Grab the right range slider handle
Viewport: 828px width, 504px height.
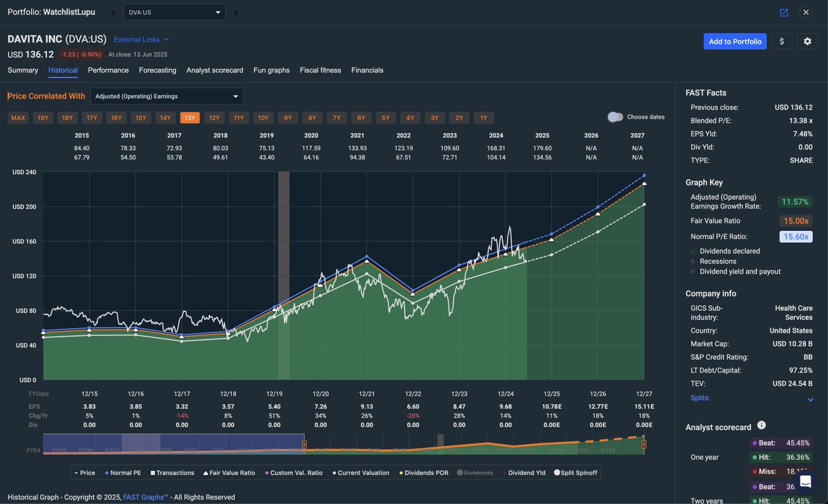coord(644,445)
